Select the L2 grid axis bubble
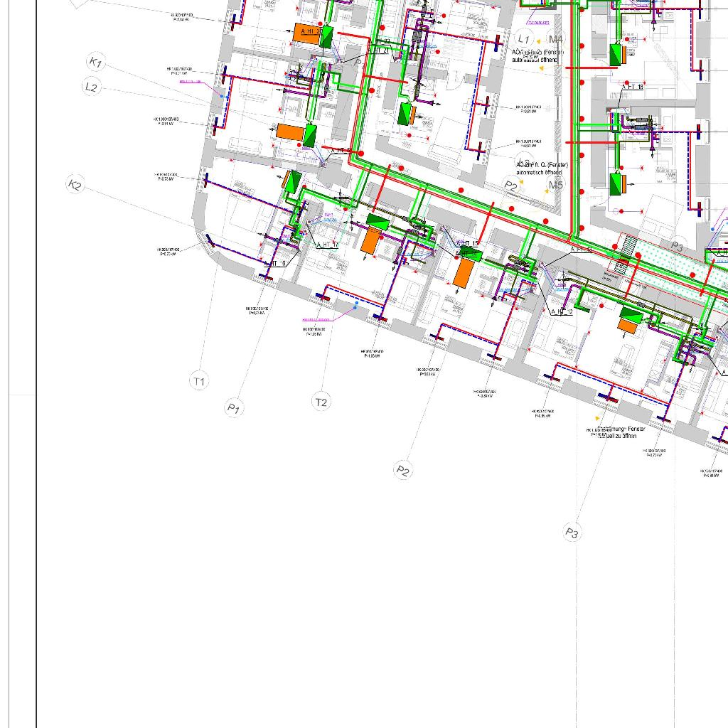Screen dimensions: 728x728 click(x=92, y=87)
